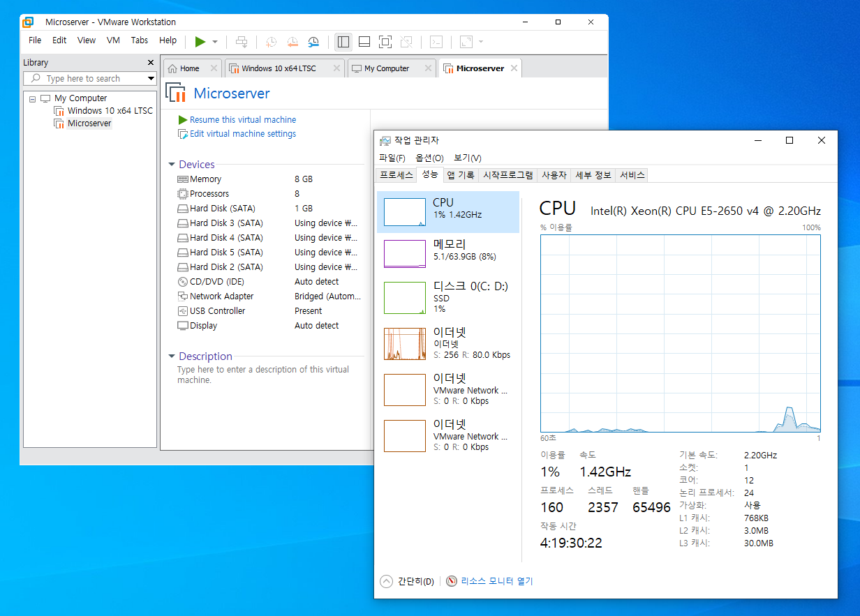Screen dimensions: 860x616
Task: Click the CPU utilization graph
Action: point(681,333)
